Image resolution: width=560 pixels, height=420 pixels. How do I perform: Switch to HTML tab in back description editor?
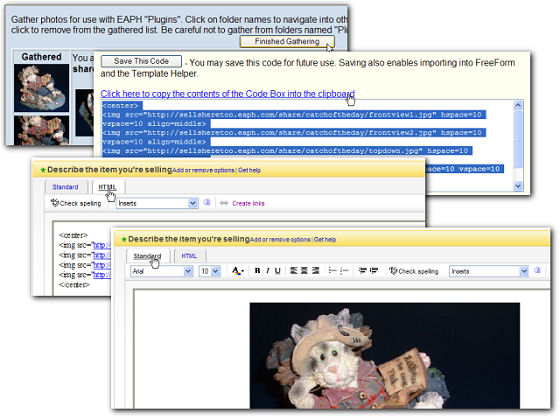pos(108,187)
